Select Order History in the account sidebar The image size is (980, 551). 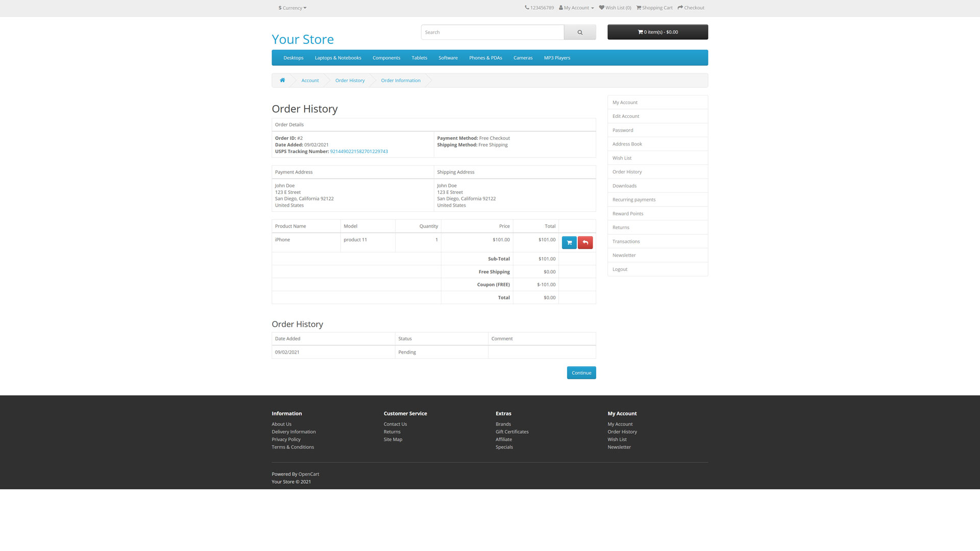click(x=627, y=171)
